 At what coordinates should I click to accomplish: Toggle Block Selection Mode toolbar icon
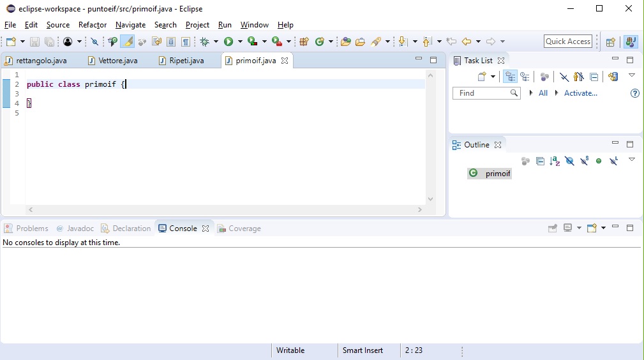click(x=171, y=41)
